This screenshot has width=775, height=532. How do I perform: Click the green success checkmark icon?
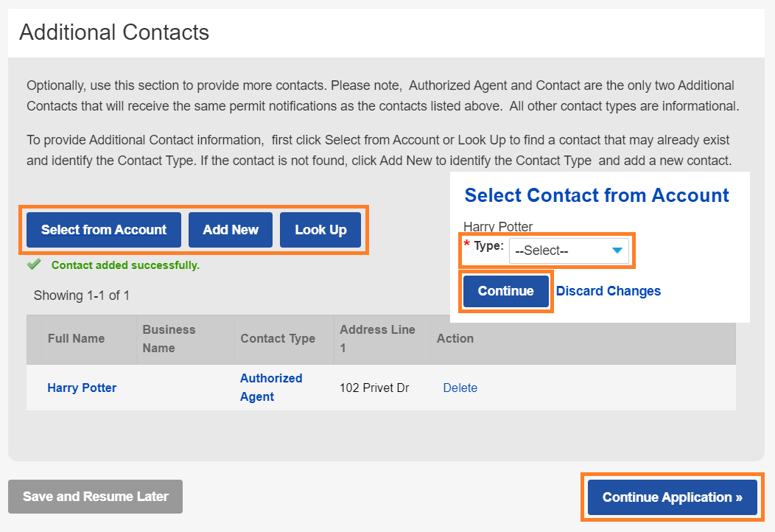33,265
